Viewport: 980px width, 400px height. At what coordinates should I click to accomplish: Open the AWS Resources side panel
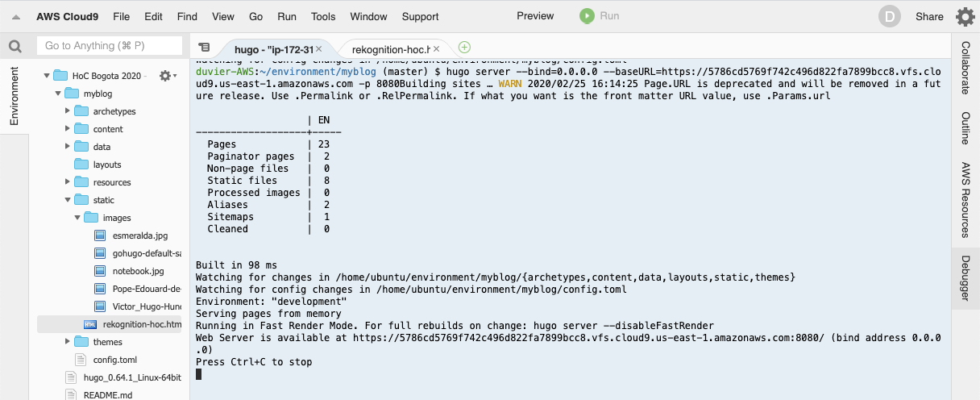[x=965, y=200]
